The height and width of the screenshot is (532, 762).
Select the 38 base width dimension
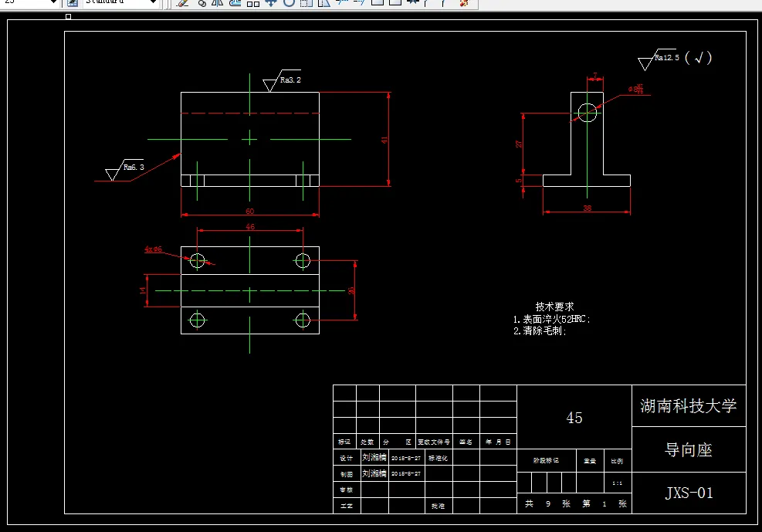[x=587, y=208]
